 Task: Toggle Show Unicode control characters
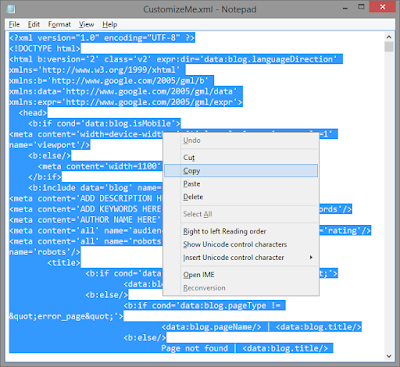(241, 244)
